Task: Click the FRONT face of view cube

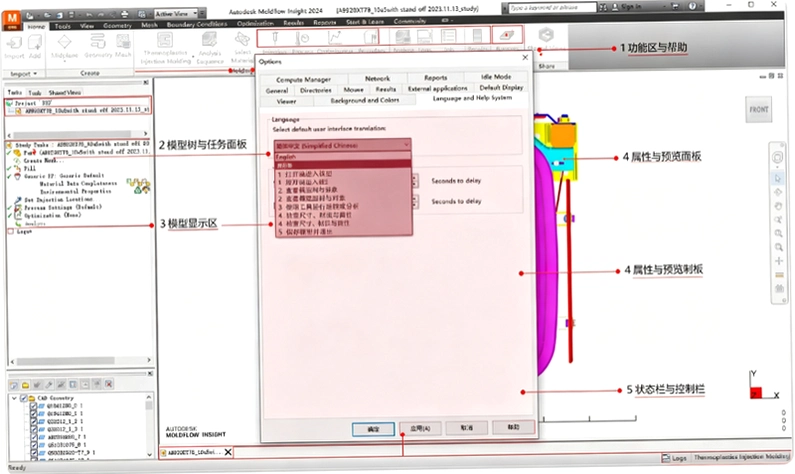Action: (x=758, y=110)
